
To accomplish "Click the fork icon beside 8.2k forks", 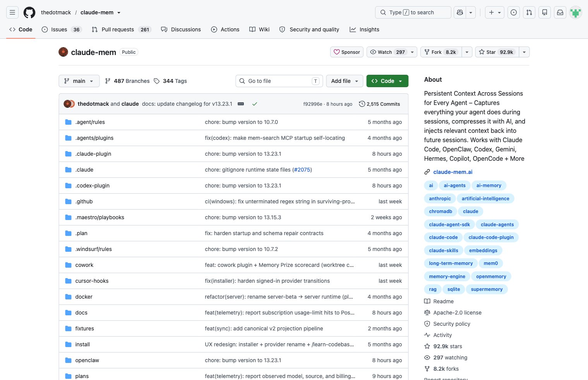I will 427,369.
